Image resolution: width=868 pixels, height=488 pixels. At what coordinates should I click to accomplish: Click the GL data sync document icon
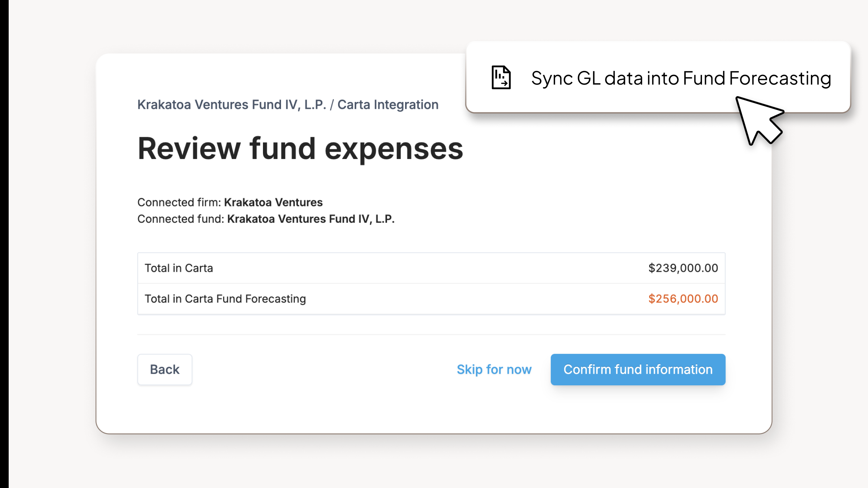point(501,78)
